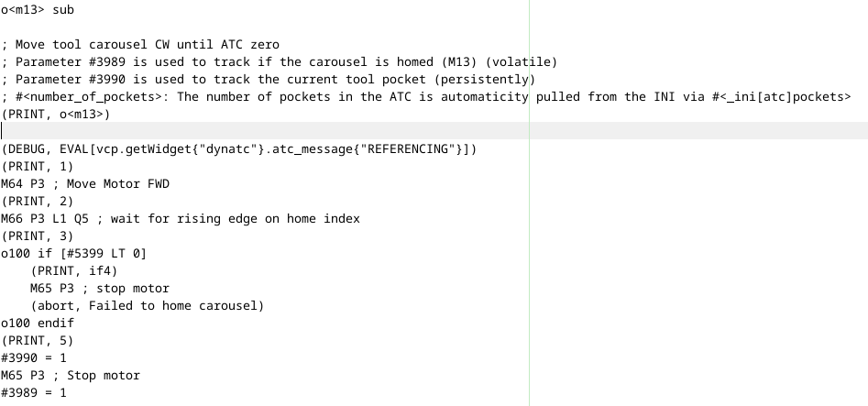The width and height of the screenshot is (868, 406).
Task: Click 'M65 P3 ; Stop motor' unindented line
Action: [71, 375]
